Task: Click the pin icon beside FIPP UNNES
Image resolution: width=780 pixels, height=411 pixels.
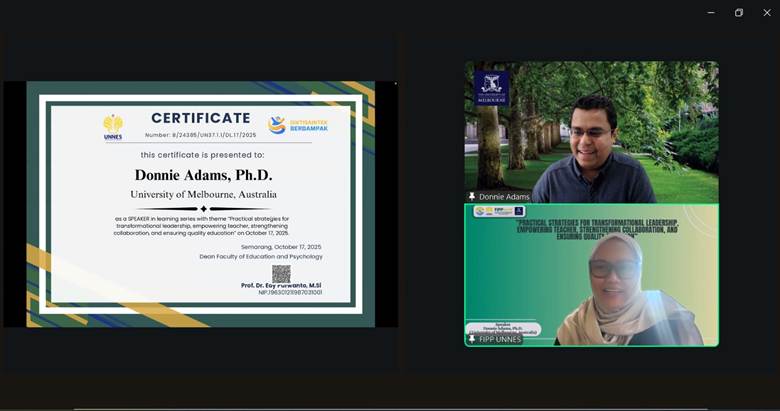Action: (x=472, y=339)
